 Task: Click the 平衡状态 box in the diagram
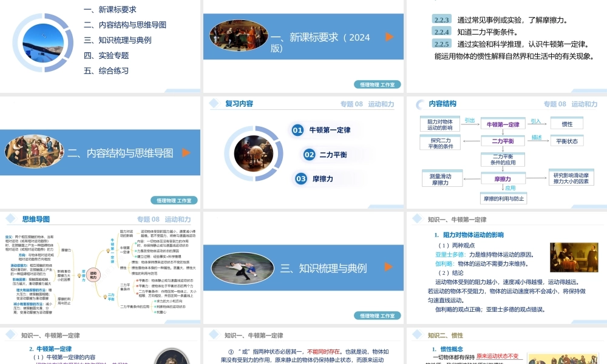click(x=567, y=141)
